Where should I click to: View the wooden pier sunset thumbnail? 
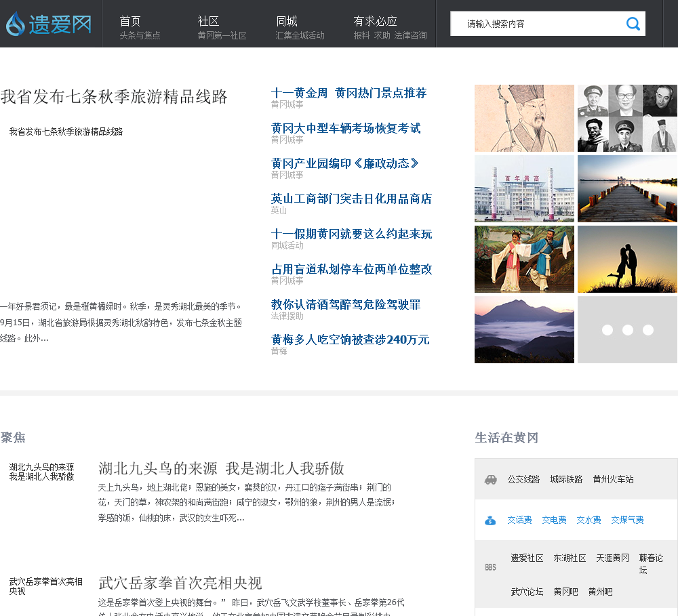(x=627, y=188)
